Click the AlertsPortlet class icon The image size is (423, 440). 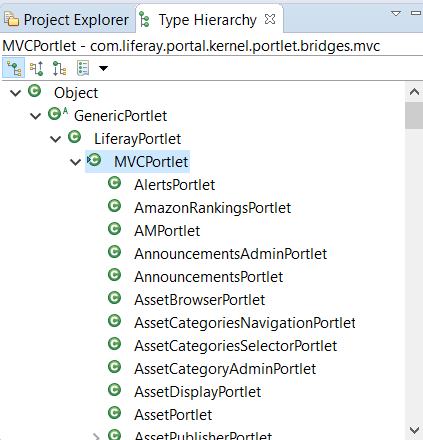[x=114, y=183]
